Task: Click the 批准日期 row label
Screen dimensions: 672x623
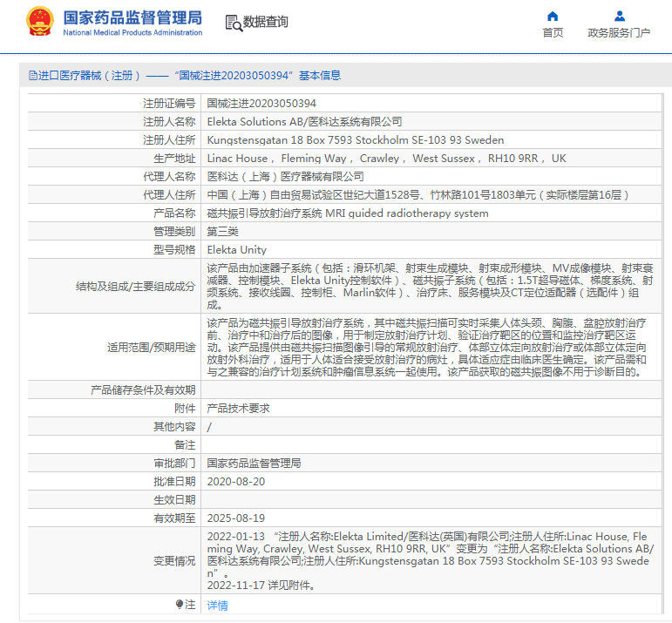Action: coord(174,482)
